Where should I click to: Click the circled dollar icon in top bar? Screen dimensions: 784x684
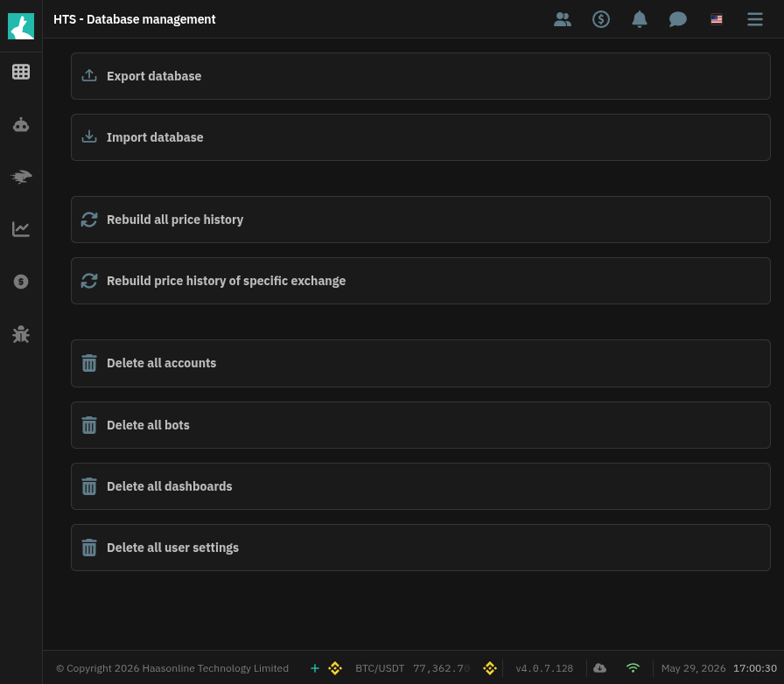point(601,19)
